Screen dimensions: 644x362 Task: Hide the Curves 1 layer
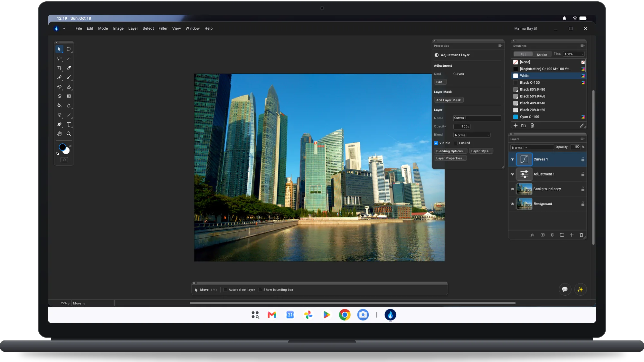tap(512, 159)
